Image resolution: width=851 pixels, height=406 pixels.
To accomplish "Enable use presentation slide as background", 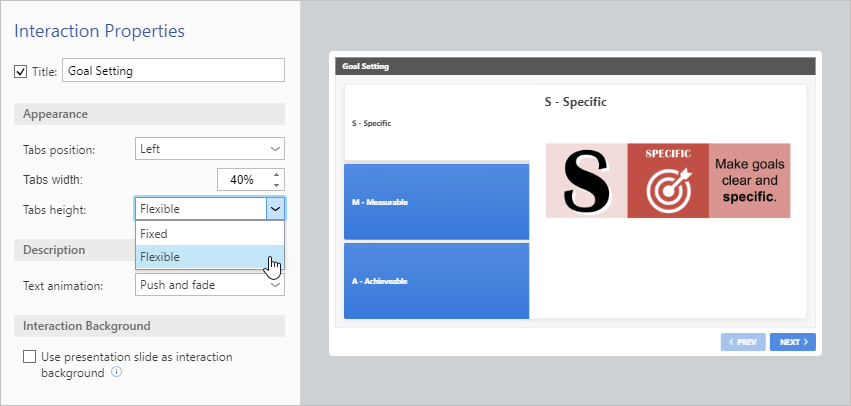I will point(29,357).
